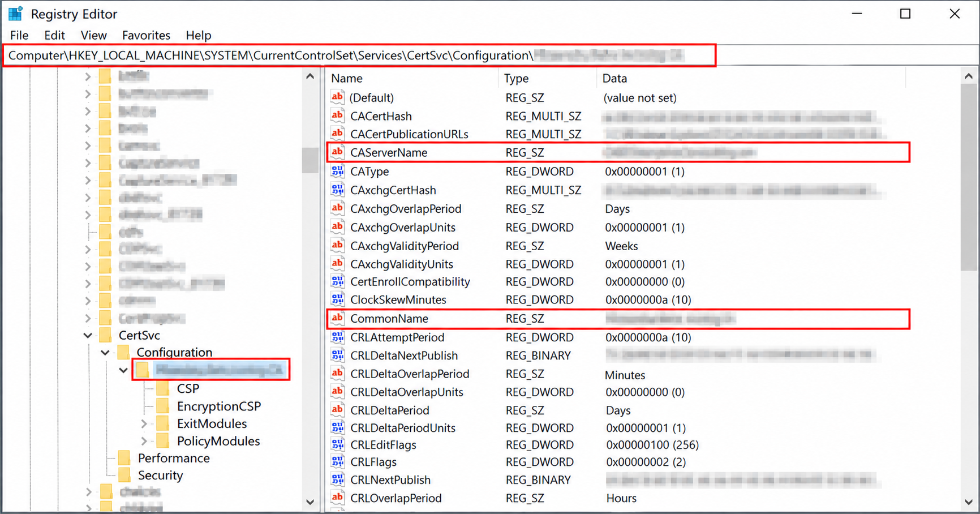Click the Security folder icon
This screenshot has height=514, width=980.
(124, 475)
